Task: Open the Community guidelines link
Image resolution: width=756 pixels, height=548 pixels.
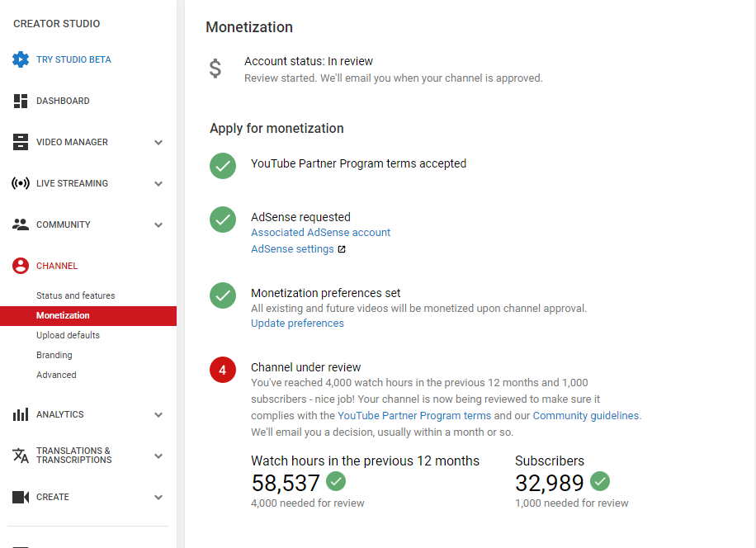Action: (x=586, y=415)
